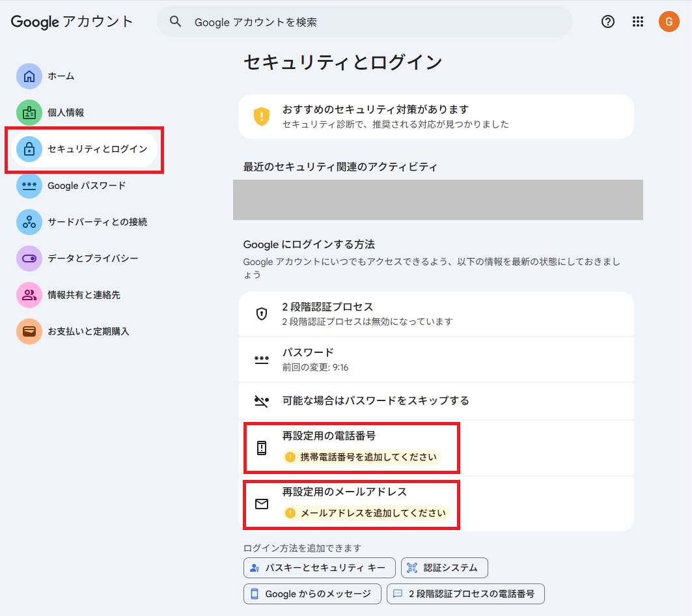This screenshot has height=616, width=692.
Task: Open 可能な場合はパスワードをスキップする row
Action: click(x=436, y=400)
